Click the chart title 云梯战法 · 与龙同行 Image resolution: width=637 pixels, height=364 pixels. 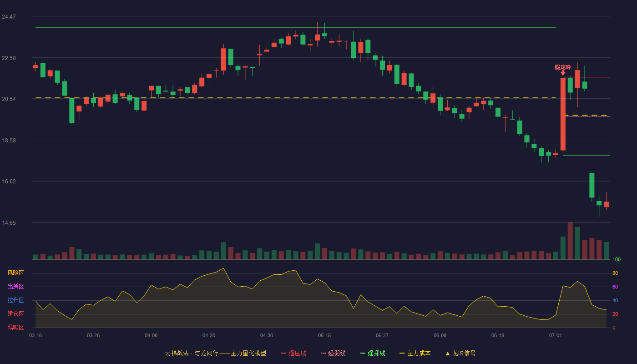point(191,353)
